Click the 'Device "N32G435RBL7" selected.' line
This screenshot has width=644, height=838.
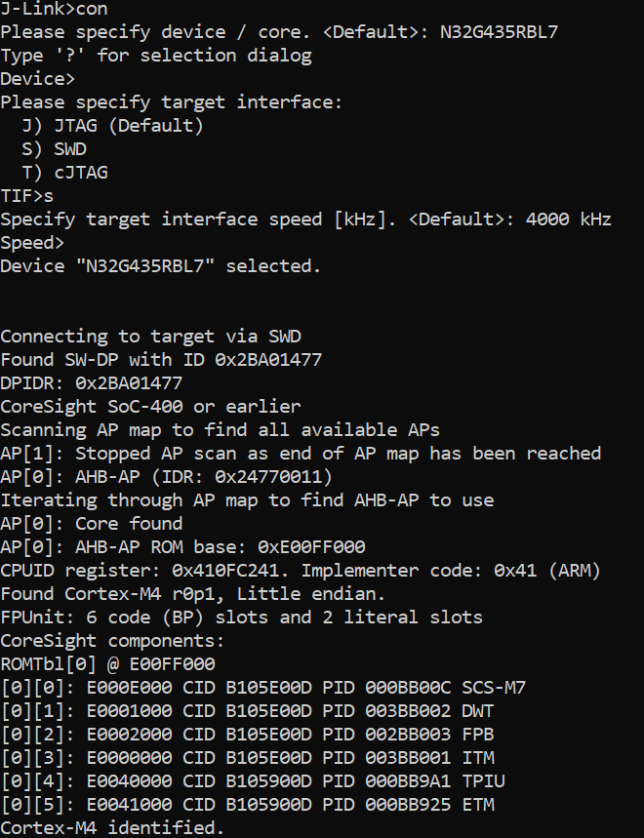point(160,265)
